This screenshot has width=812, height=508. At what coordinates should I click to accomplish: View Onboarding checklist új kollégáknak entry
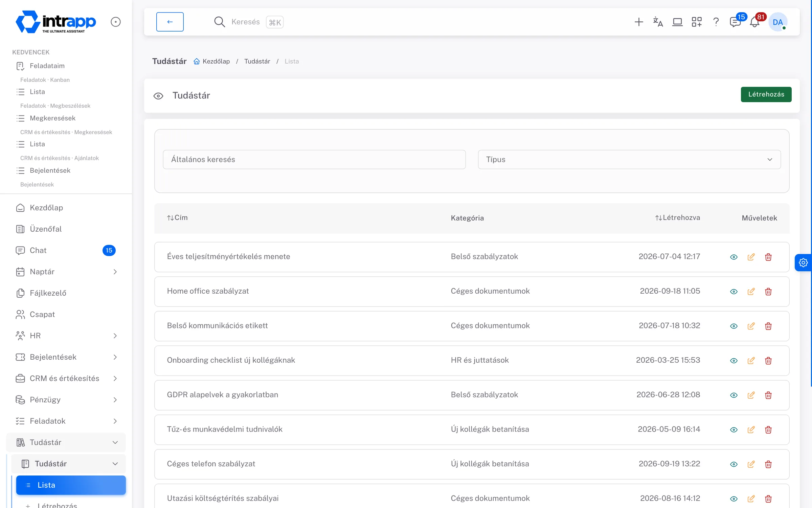pos(734,361)
